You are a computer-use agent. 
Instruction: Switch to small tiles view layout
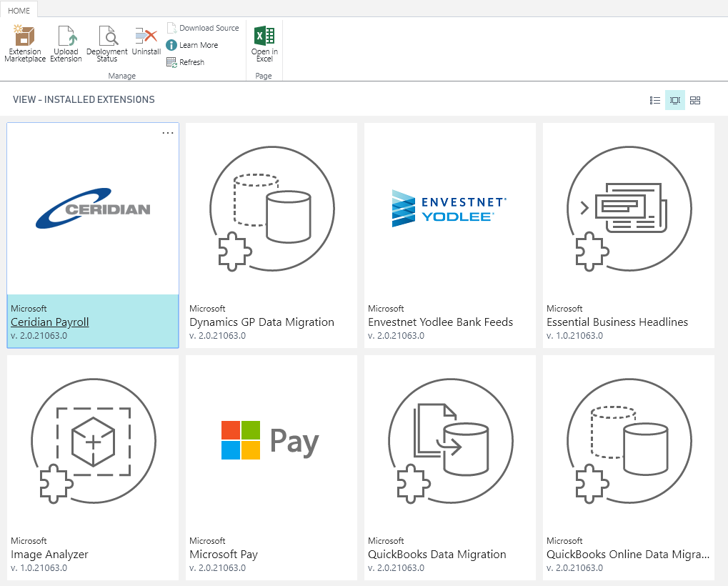[695, 100]
